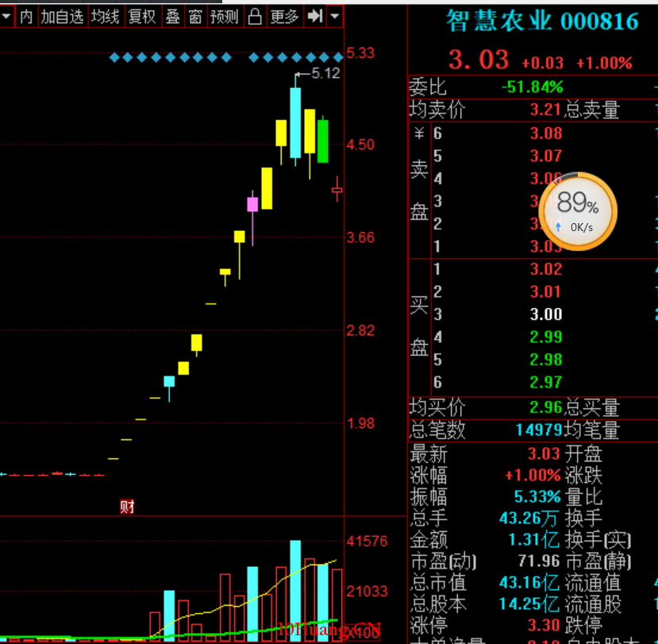Click the ¥ symbol in sell panel
Screen dimensions: 658x644
[419, 133]
